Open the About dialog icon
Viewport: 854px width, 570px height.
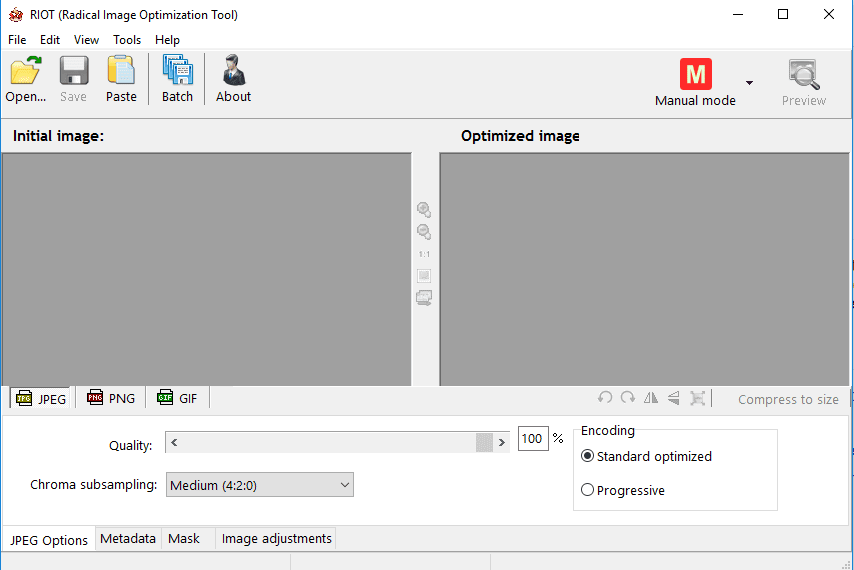pyautogui.click(x=234, y=71)
